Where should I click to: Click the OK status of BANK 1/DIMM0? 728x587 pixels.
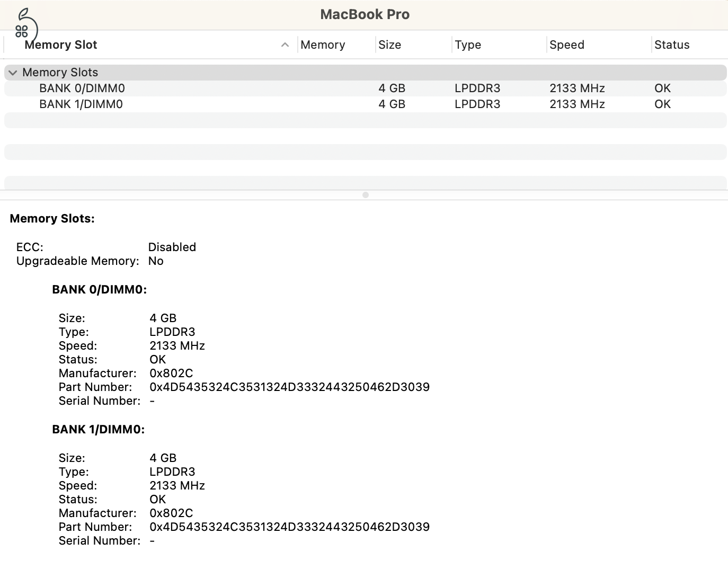[662, 104]
